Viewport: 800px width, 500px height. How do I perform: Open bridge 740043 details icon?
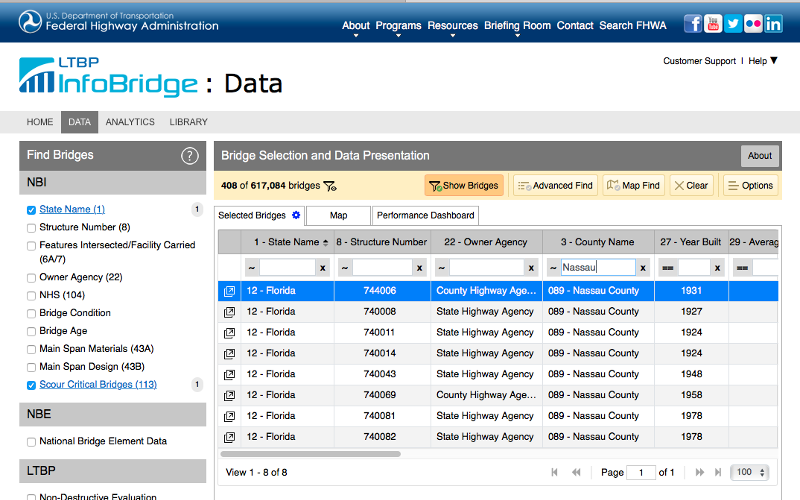click(x=230, y=374)
